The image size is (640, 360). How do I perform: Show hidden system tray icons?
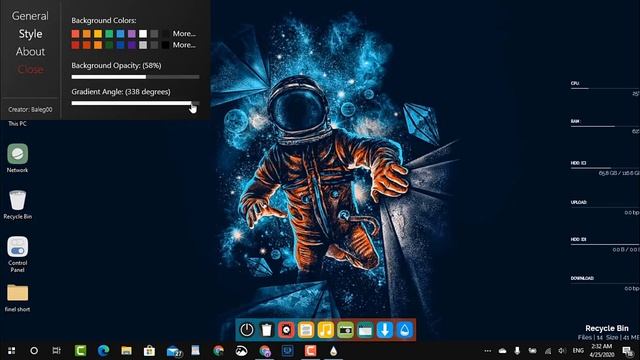488,351
